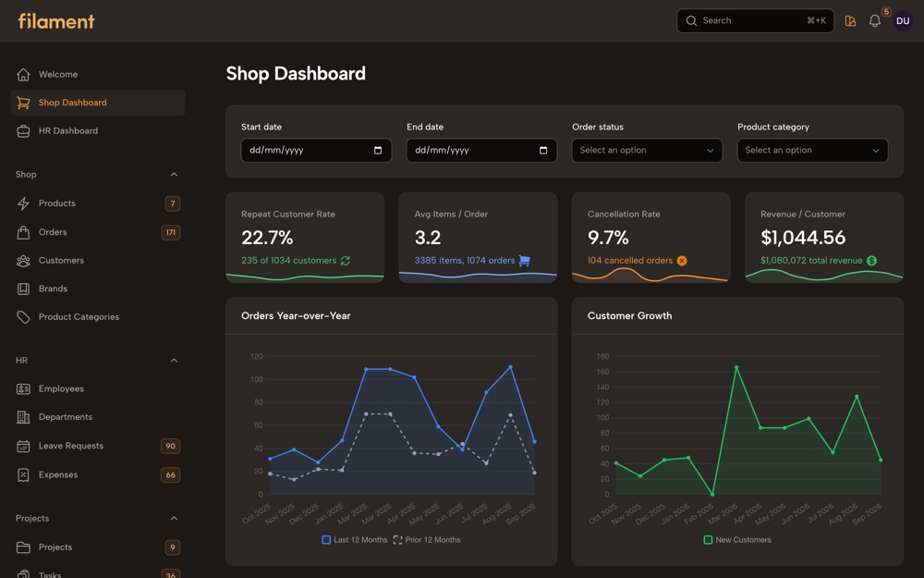The image size is (924, 578).
Task: Open Departments menu item
Action: 98,417
